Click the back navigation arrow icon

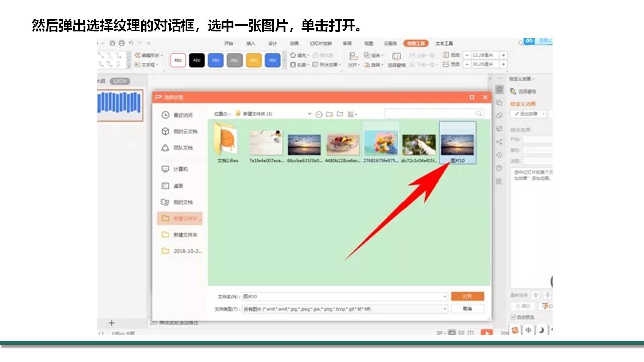pyautogui.click(x=319, y=114)
